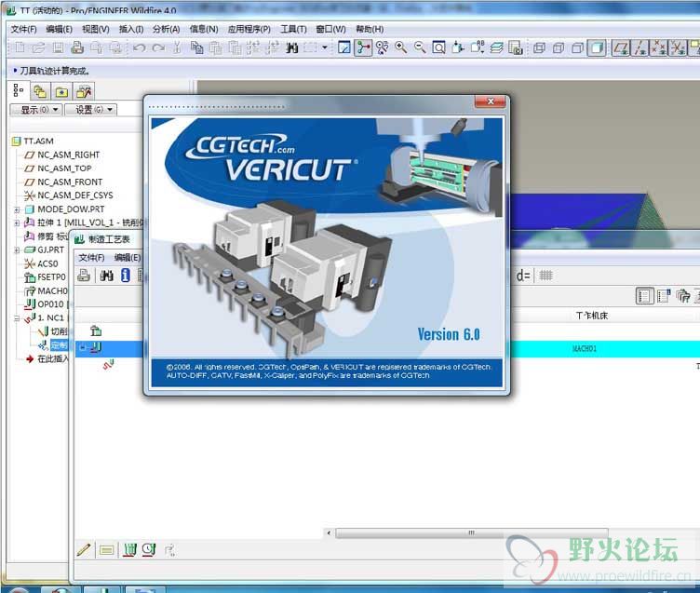The width and height of the screenshot is (700, 593).
Task: Click the Refit to screen icon
Action: [x=438, y=47]
